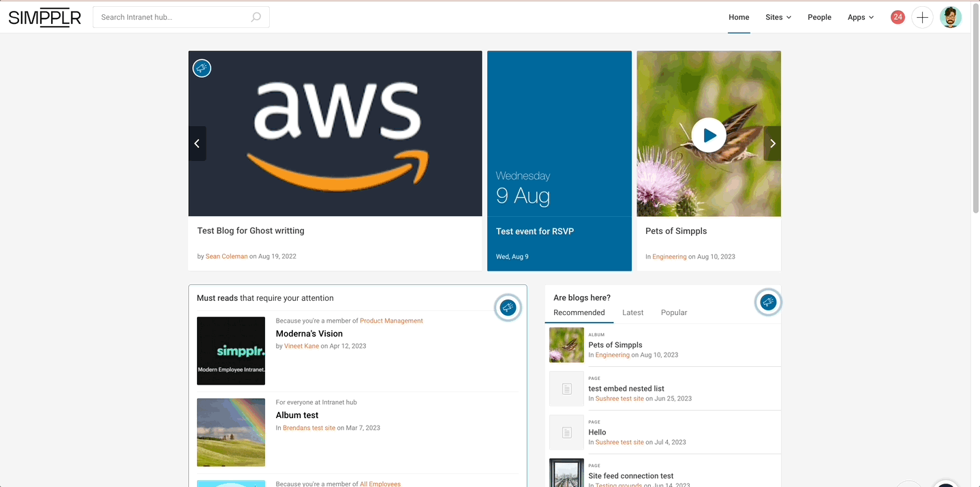Play the Pets of Simppls video
Screen dimensions: 980x487
709,135
